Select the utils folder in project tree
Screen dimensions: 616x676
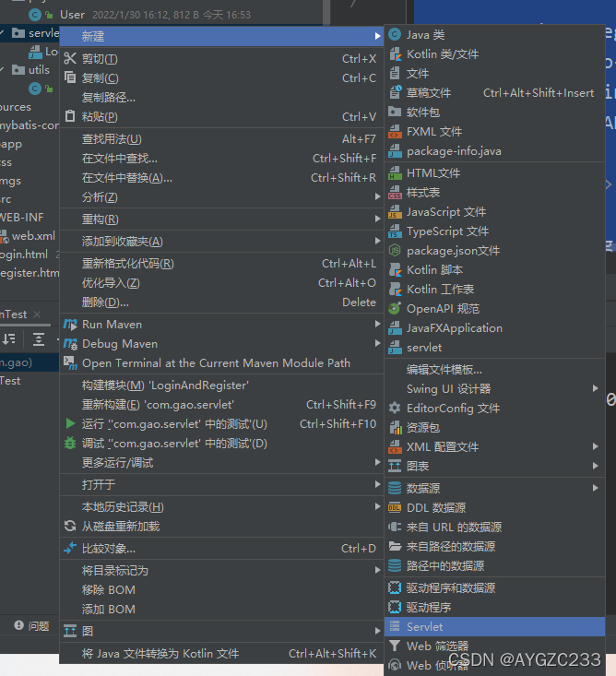(39, 70)
